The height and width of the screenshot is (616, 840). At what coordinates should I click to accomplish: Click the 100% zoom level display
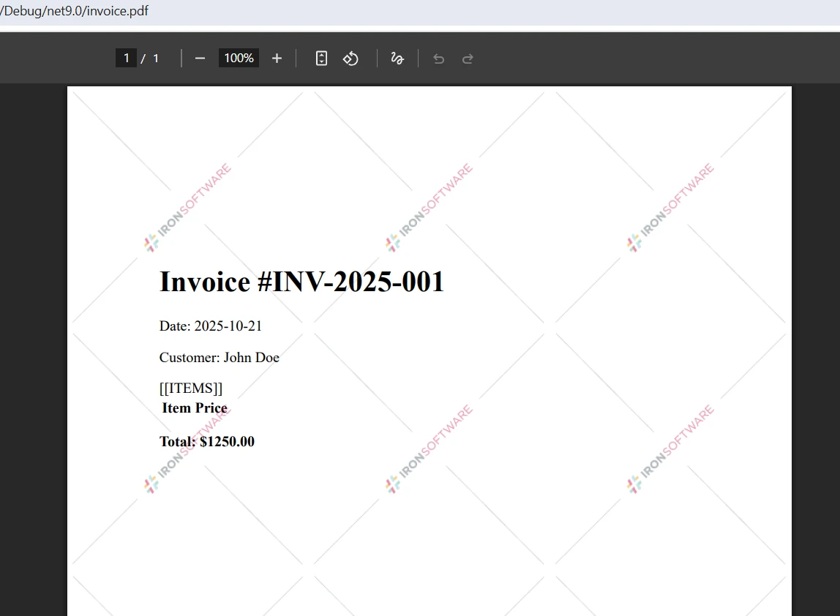tap(238, 58)
